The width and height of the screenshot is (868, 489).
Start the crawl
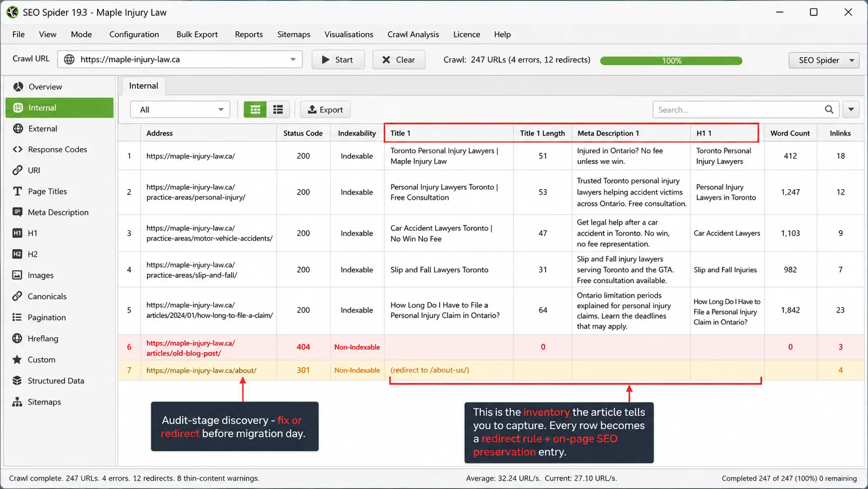[x=338, y=60]
